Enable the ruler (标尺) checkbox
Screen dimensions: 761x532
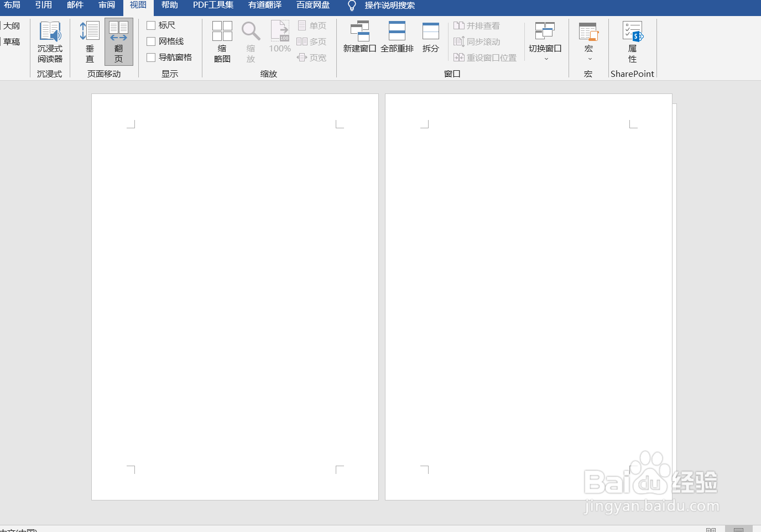click(x=151, y=25)
